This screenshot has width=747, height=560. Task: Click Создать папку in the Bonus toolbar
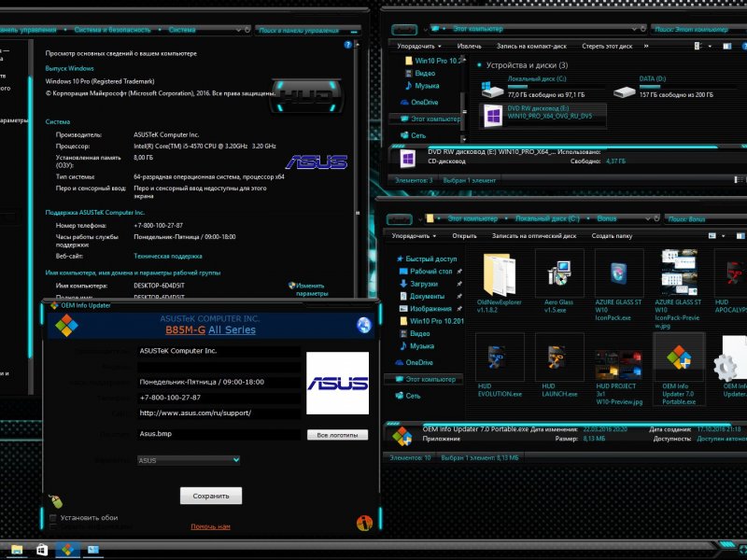pos(612,236)
